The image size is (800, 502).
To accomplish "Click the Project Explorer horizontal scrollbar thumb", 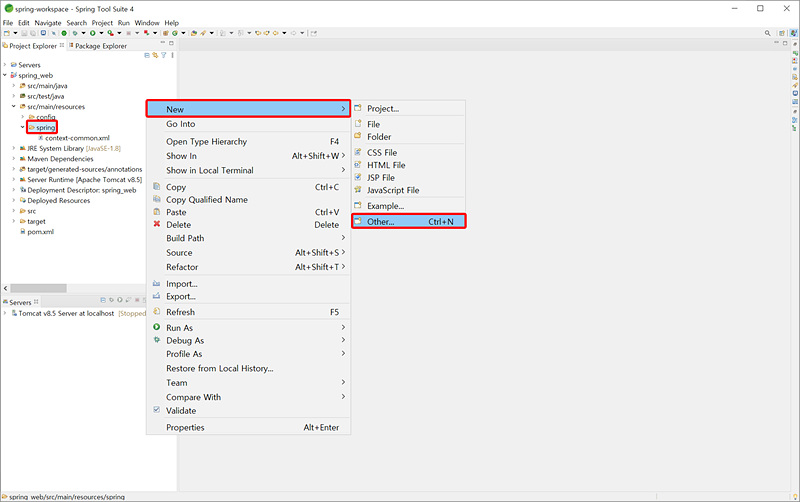I will [x=38, y=288].
